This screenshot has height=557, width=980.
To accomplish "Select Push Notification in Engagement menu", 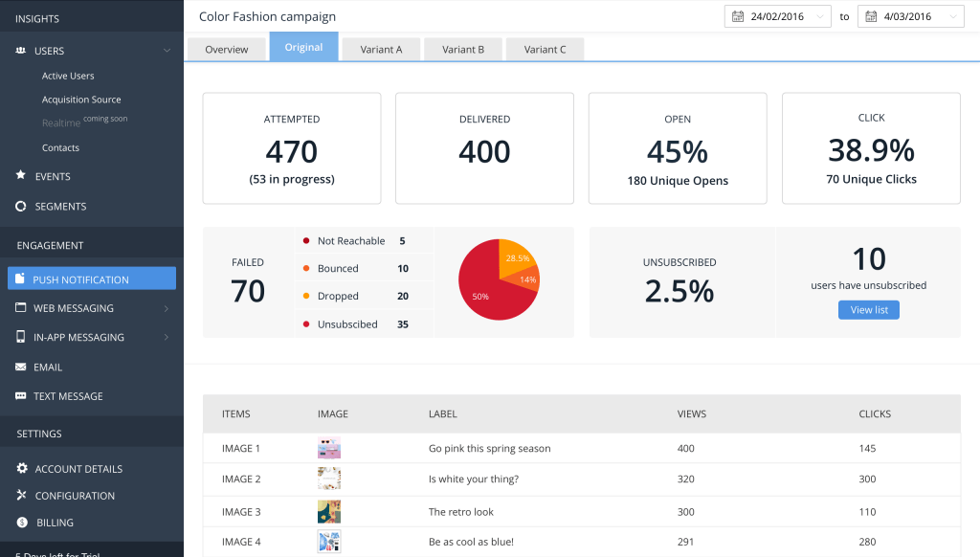I will (x=92, y=279).
